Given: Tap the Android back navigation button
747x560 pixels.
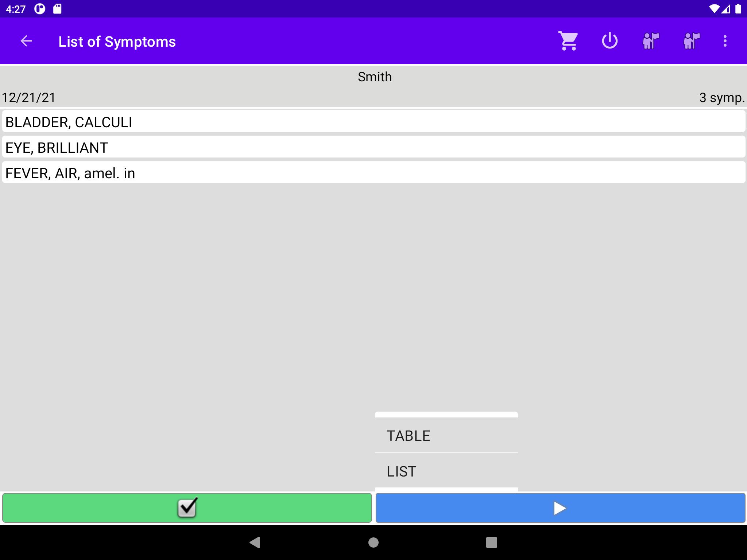Looking at the screenshot, I should (255, 542).
